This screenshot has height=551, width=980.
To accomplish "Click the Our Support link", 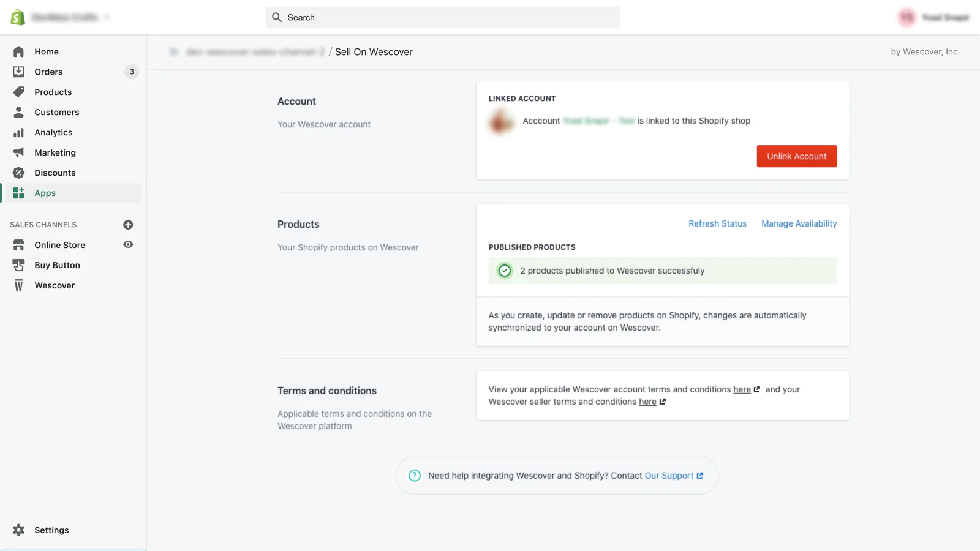I will (x=669, y=476).
